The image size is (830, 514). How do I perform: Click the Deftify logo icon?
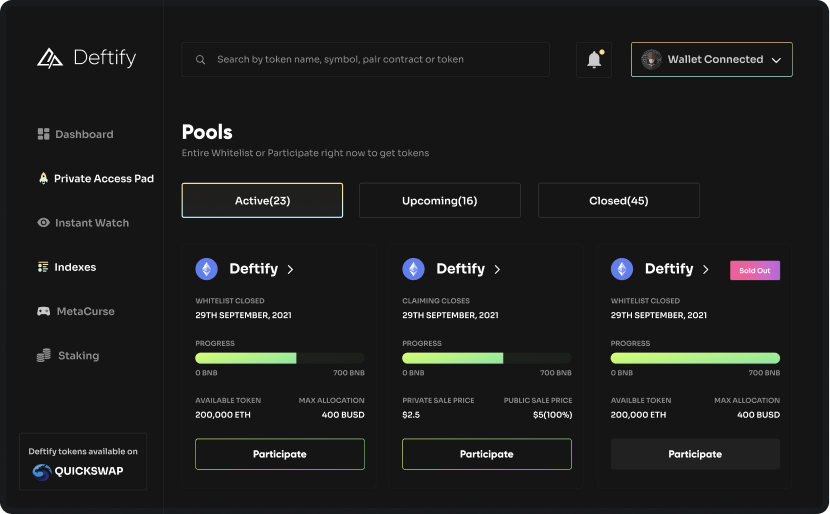click(x=50, y=58)
